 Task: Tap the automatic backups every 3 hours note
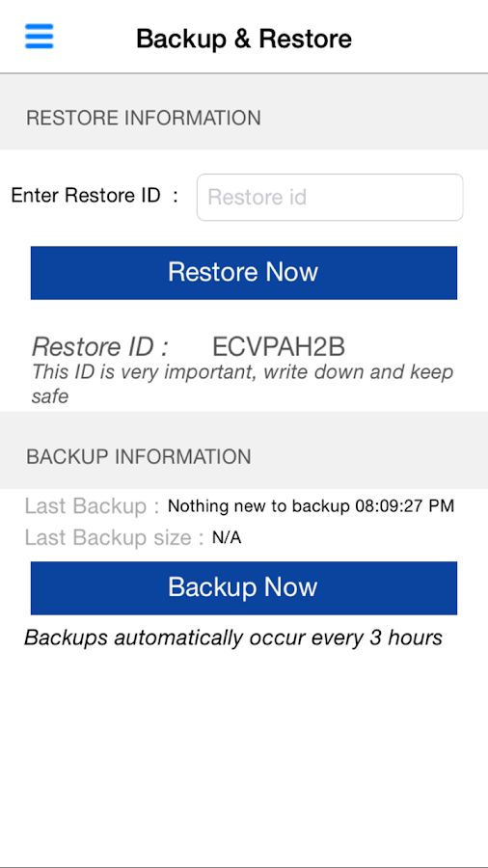(x=233, y=638)
